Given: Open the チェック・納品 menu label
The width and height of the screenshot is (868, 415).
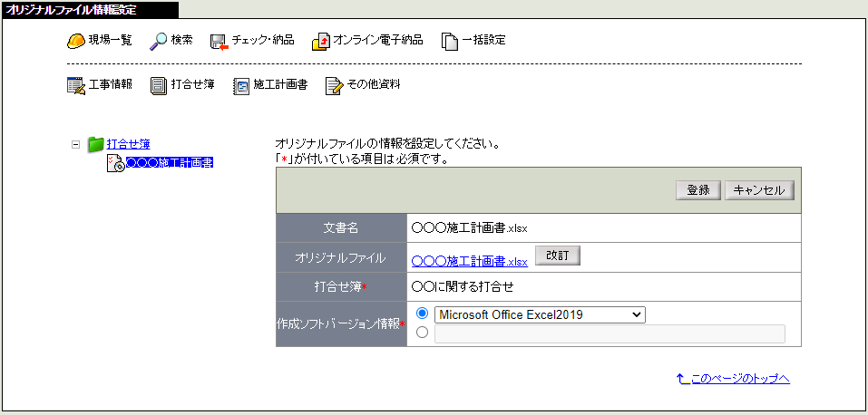Looking at the screenshot, I should coord(263,41).
